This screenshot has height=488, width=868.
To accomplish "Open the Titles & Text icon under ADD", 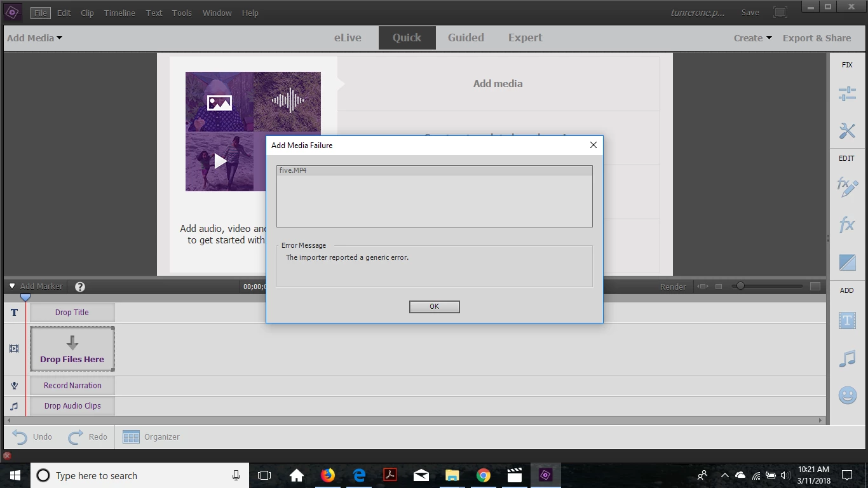I will pos(847,321).
